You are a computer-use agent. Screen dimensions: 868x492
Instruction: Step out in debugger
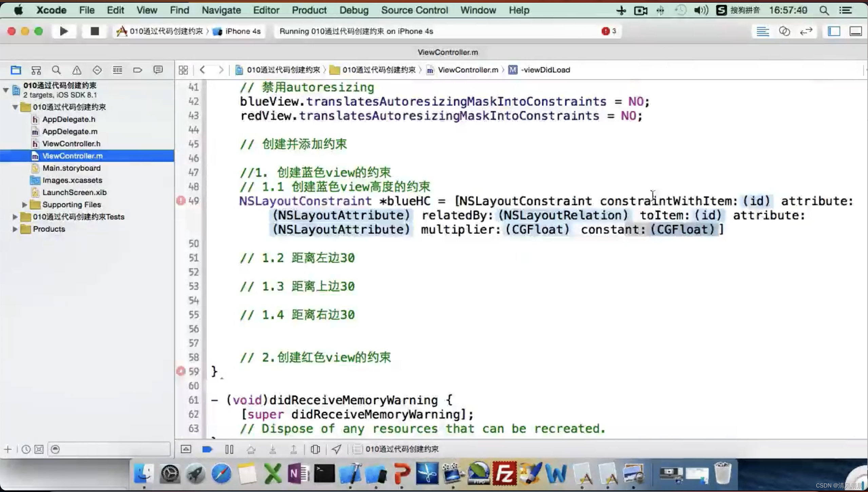[294, 449]
